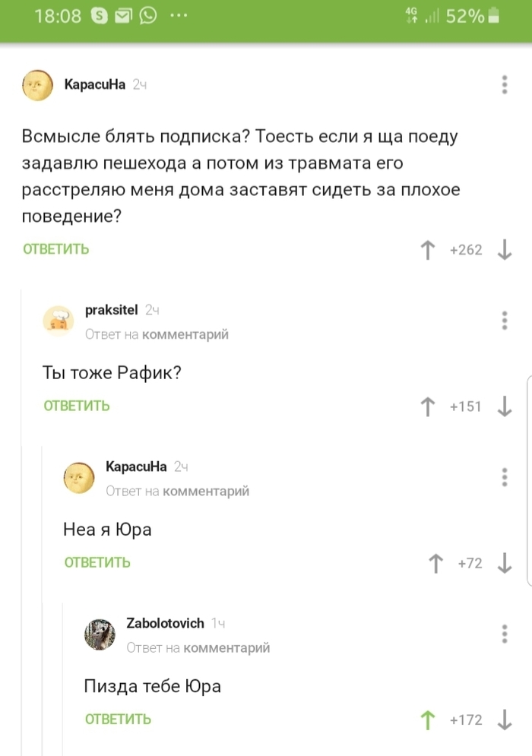
Task: Reply to КарасиНа's top comment
Action: pyautogui.click(x=55, y=249)
